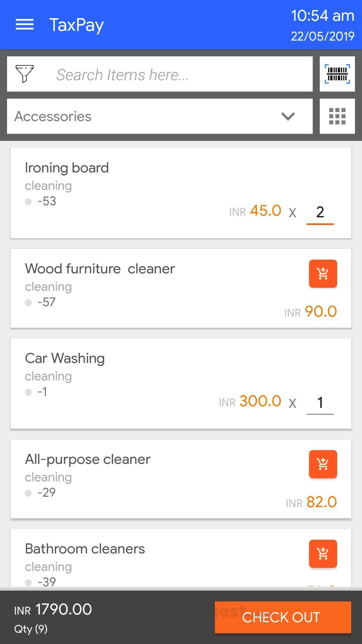Tap the Wood furniture cleaner title

click(100, 269)
